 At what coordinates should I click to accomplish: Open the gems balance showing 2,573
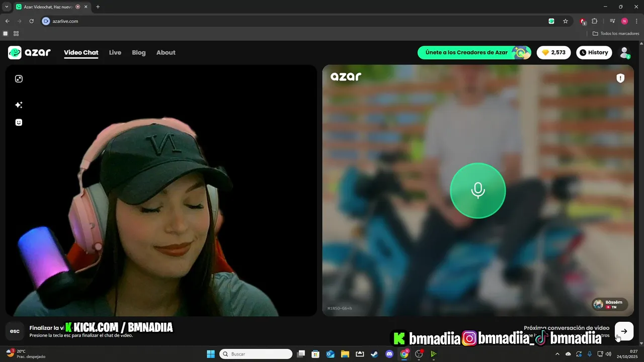click(554, 52)
